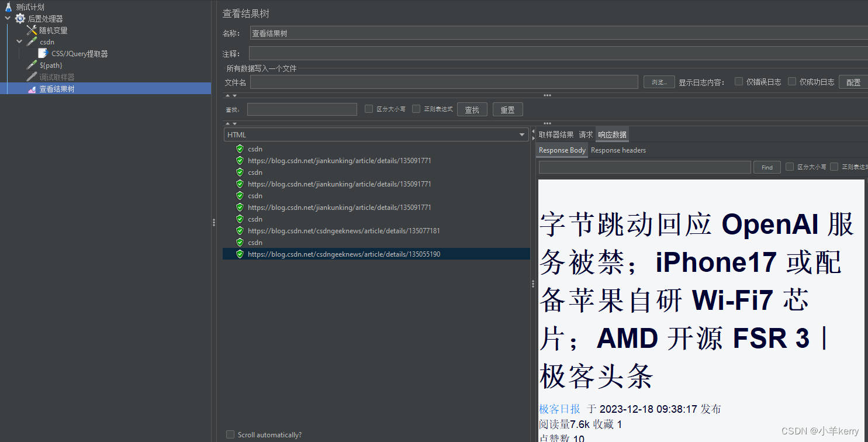This screenshot has width=868, height=442.
Task: Click green shield icon of the 135055190 result
Action: tap(240, 254)
